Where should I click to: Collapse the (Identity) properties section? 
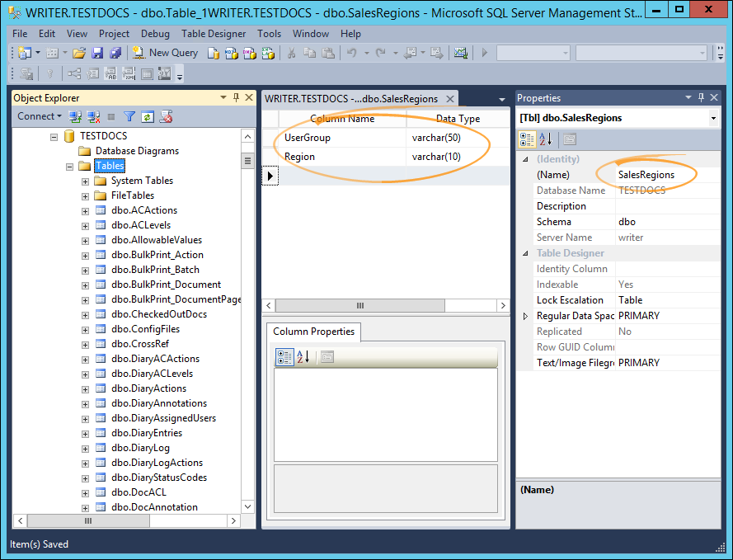(x=525, y=159)
